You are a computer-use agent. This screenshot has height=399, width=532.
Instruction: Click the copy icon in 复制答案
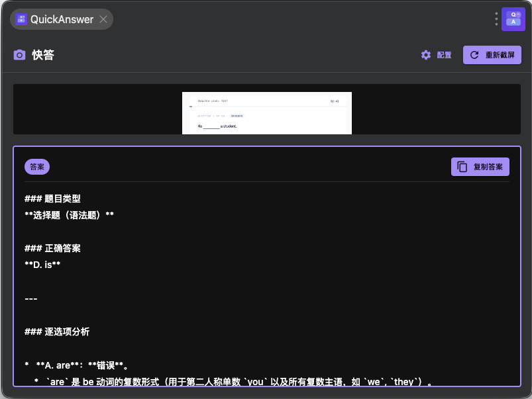[x=462, y=167]
